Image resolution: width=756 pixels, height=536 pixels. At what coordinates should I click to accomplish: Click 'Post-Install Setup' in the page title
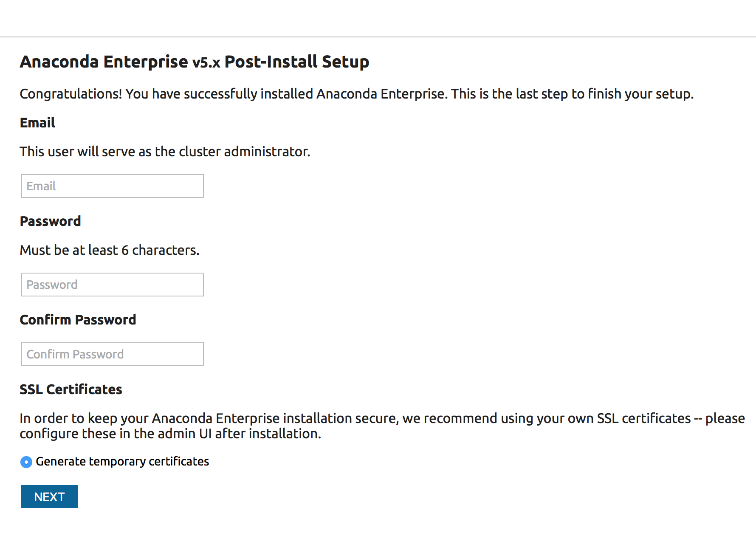[x=296, y=62]
